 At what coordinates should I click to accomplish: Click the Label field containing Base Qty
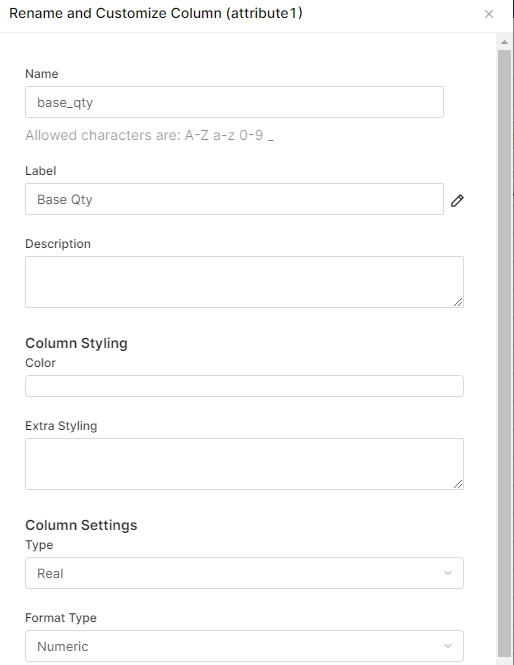click(234, 199)
